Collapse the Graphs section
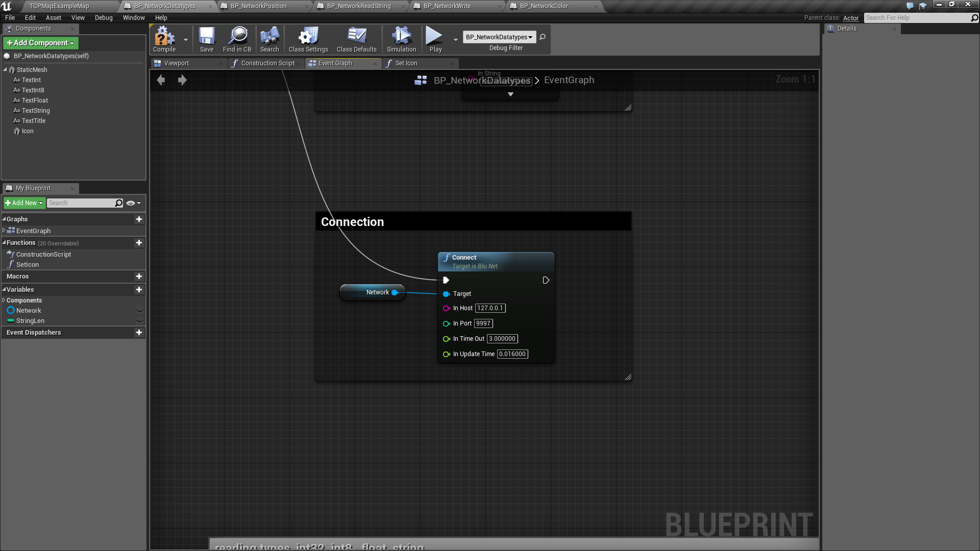Viewport: 980px width, 551px height. coord(4,219)
